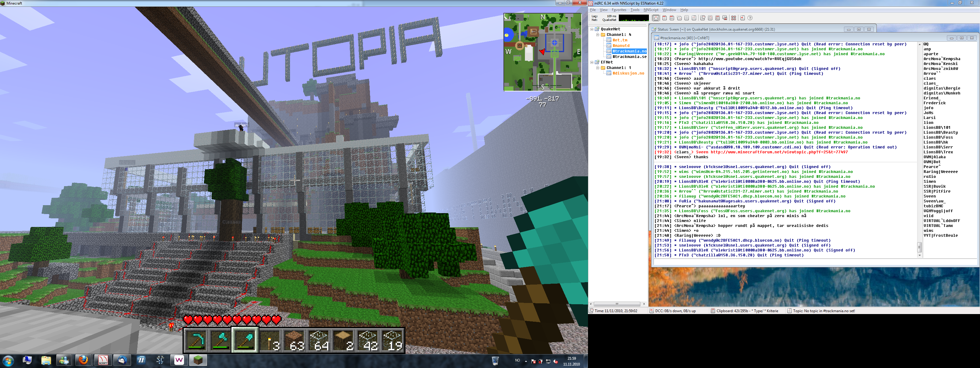Click the treebar horizontal scrollbar
The image size is (980, 368).
(x=617, y=304)
